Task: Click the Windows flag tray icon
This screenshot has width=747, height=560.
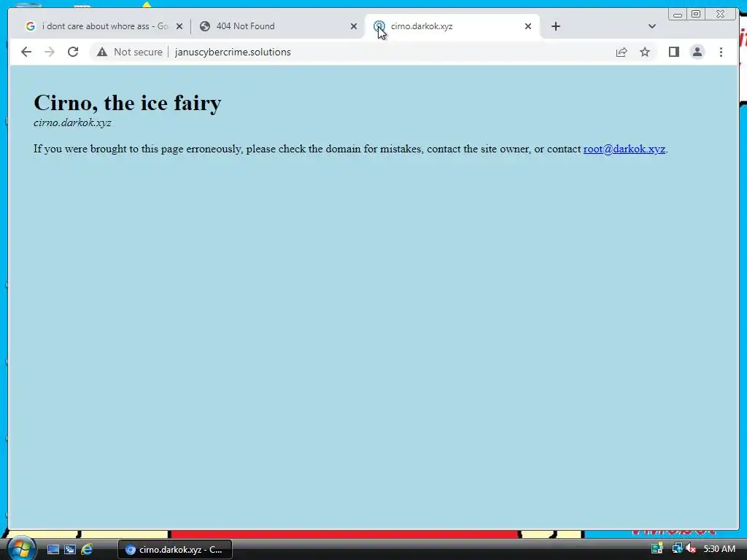Action: [657, 548]
